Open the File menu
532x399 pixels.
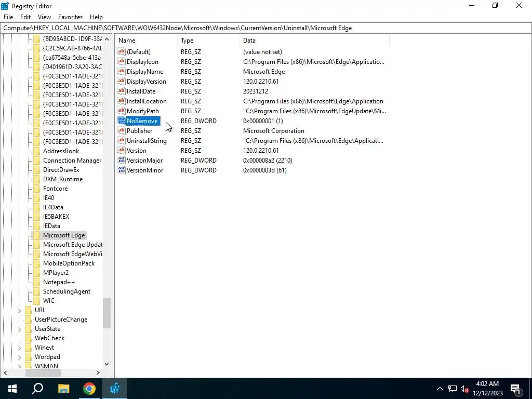(x=8, y=17)
